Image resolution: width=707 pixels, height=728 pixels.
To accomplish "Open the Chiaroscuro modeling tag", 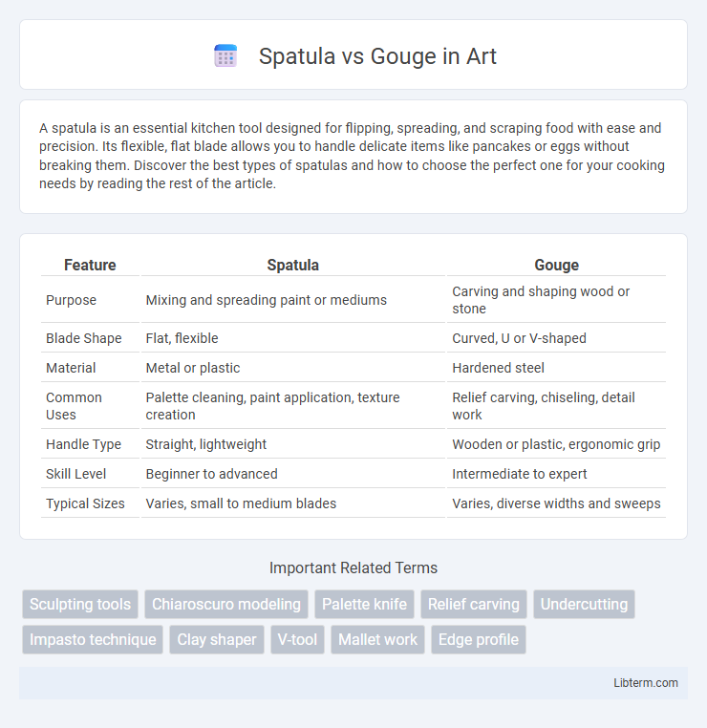I will (226, 604).
